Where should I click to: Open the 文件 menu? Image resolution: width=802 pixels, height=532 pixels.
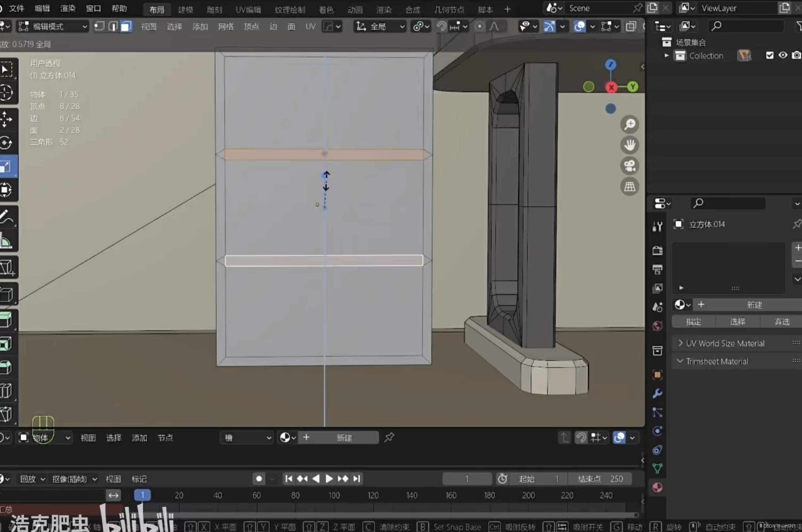17,8
